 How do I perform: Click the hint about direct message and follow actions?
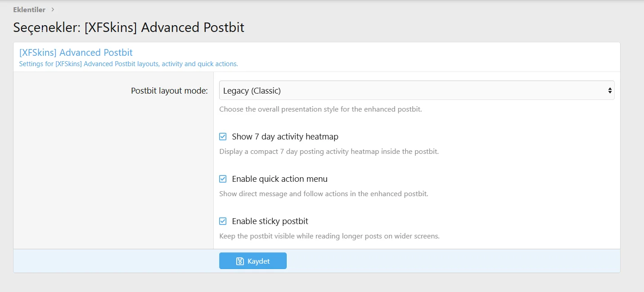[324, 194]
